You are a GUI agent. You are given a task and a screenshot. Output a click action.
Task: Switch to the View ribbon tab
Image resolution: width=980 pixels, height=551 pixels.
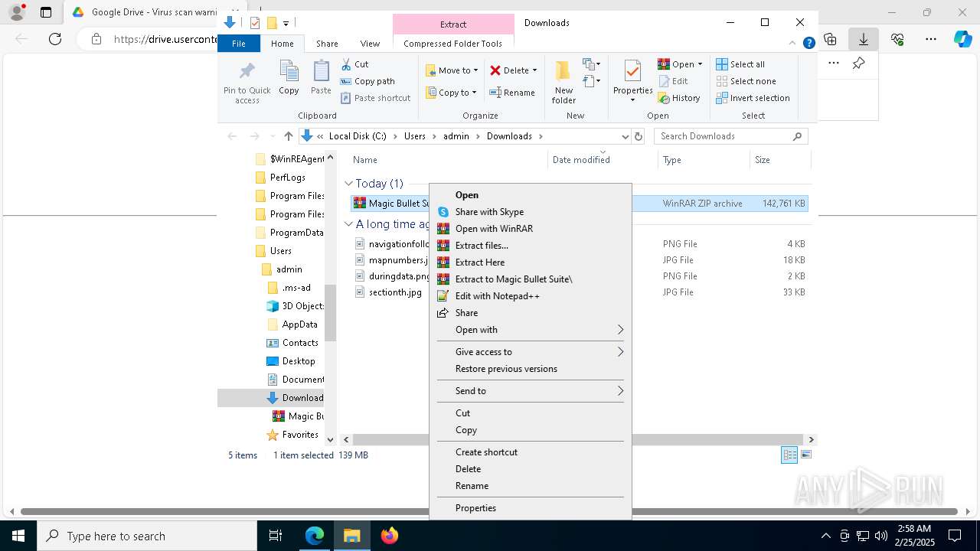pyautogui.click(x=370, y=44)
